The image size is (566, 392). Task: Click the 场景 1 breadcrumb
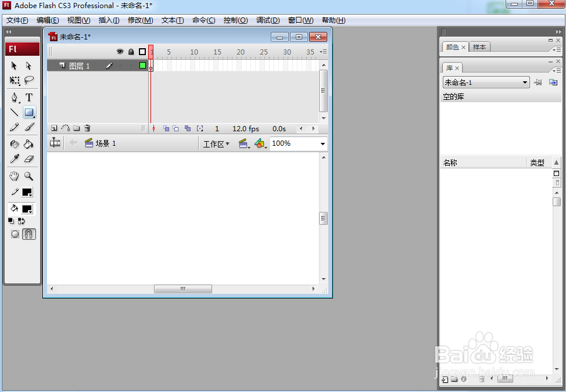click(x=101, y=143)
